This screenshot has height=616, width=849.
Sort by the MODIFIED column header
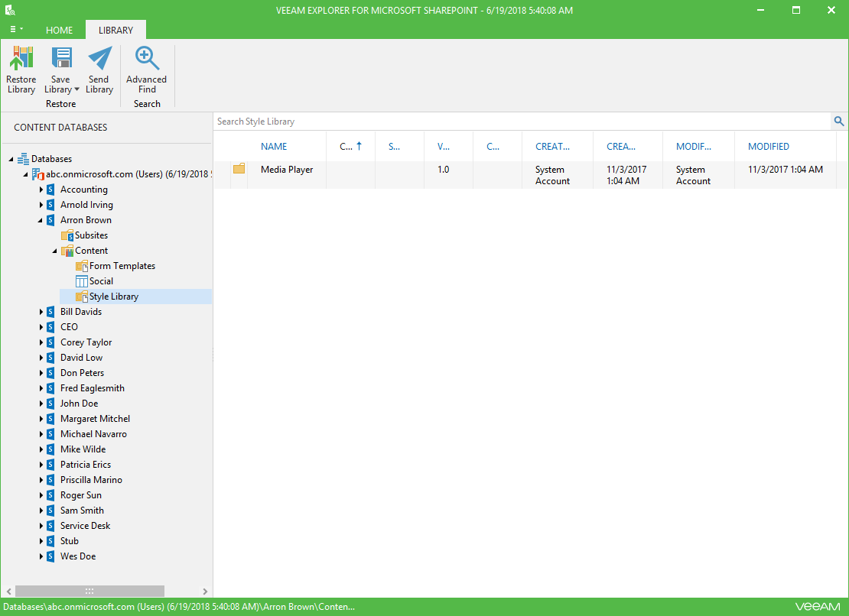(769, 147)
